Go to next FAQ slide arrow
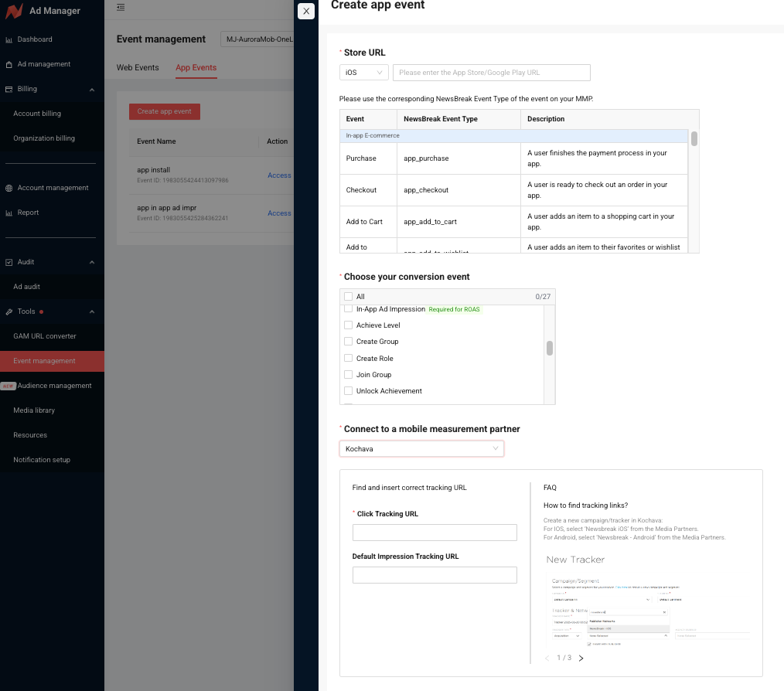Image resolution: width=784 pixels, height=691 pixels. click(581, 659)
